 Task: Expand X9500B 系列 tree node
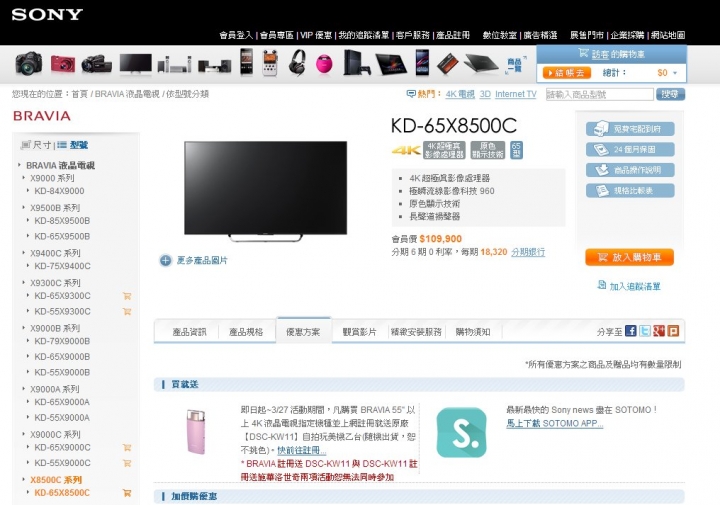coord(24,208)
